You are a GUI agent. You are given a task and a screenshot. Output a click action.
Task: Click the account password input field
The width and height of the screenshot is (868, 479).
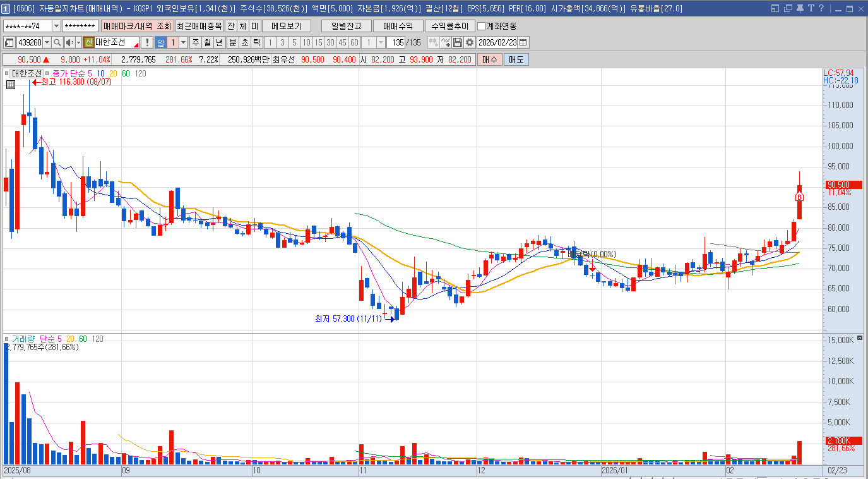[x=81, y=26]
